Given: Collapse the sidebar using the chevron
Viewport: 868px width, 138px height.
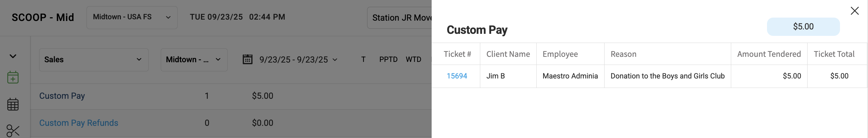Looking at the screenshot, I should [13, 56].
